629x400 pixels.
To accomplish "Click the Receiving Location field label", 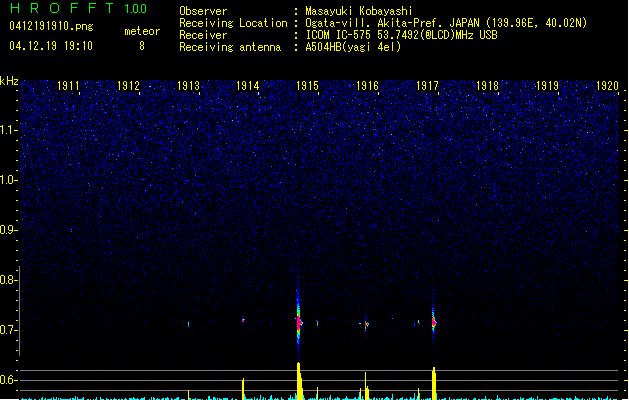I will tap(233, 23).
